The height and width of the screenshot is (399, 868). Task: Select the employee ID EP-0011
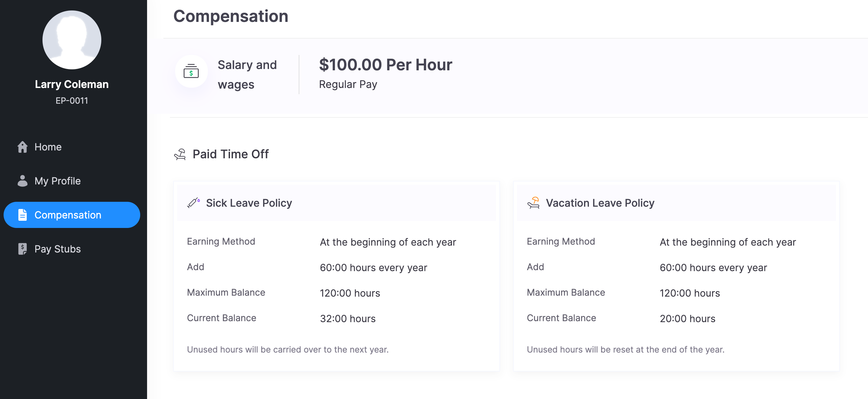pos(72,100)
